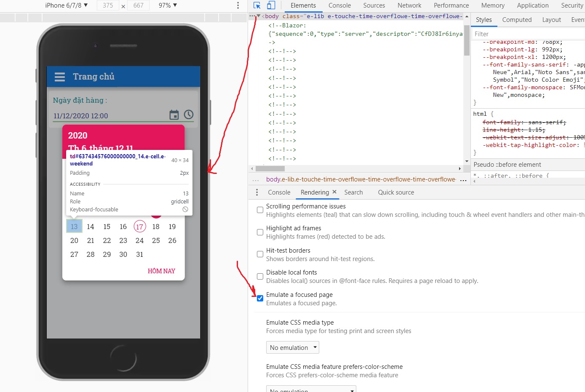Viewport: 585px width, 392px height.
Task: Select day 25 in the calendar
Action: pos(156,240)
